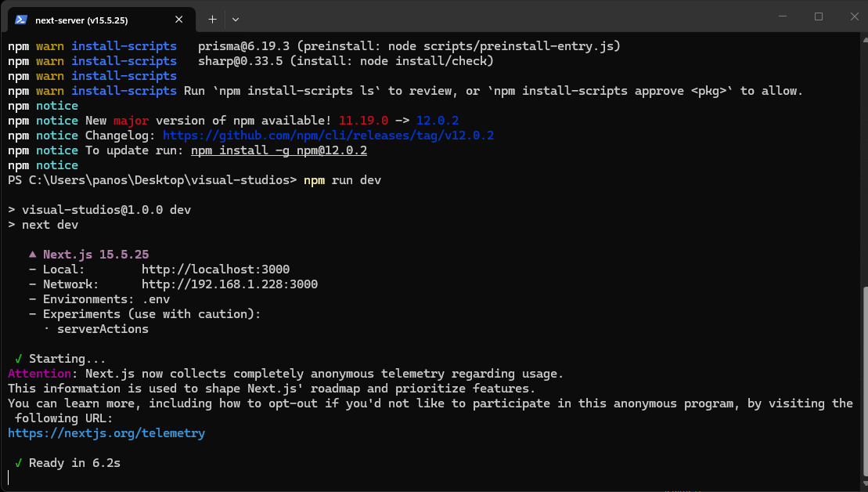The width and height of the screenshot is (868, 492).
Task: Open the nextjs.org/telemetry link
Action: (106, 433)
